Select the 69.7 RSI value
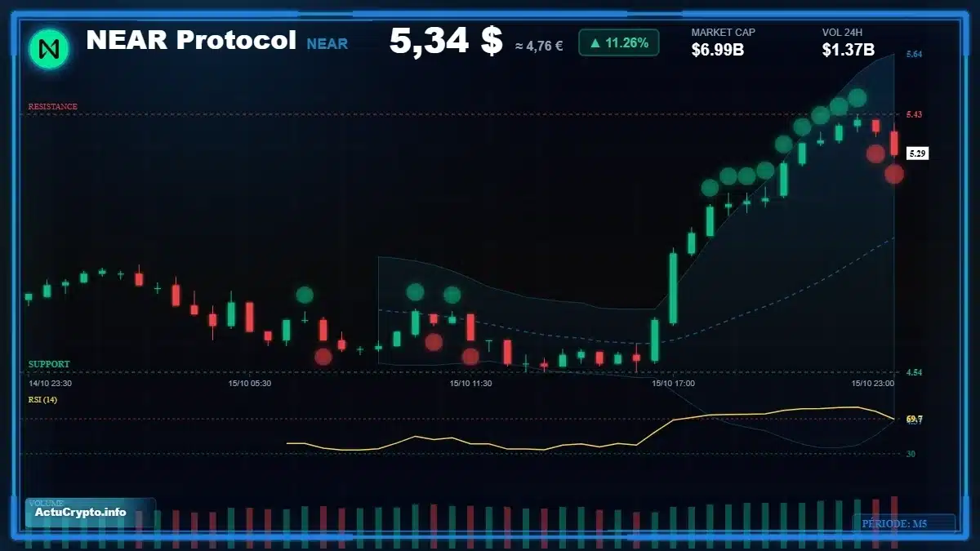 click(915, 419)
